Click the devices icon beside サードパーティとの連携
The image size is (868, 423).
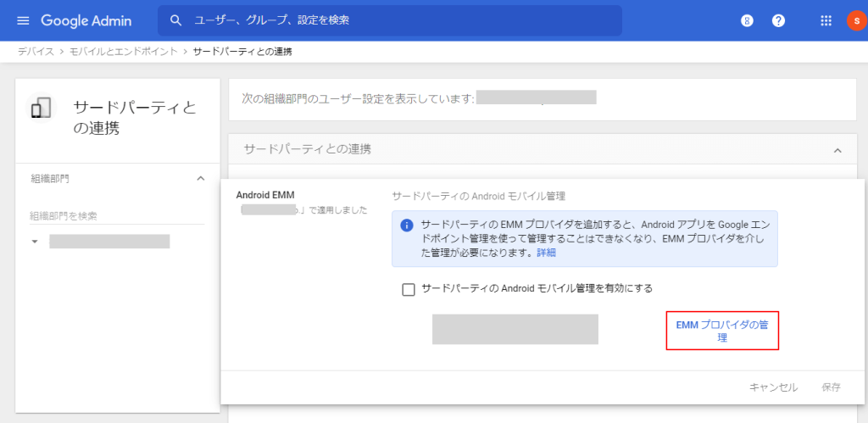42,108
